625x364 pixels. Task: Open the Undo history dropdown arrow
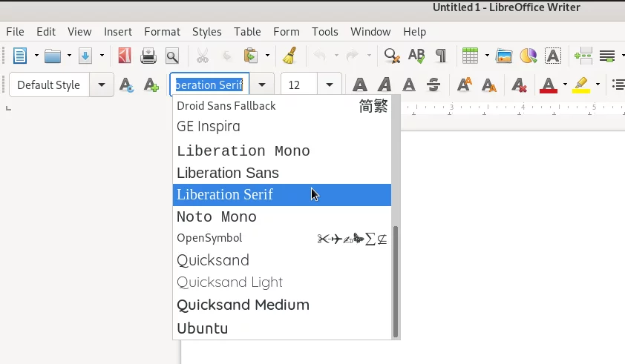[336, 56]
